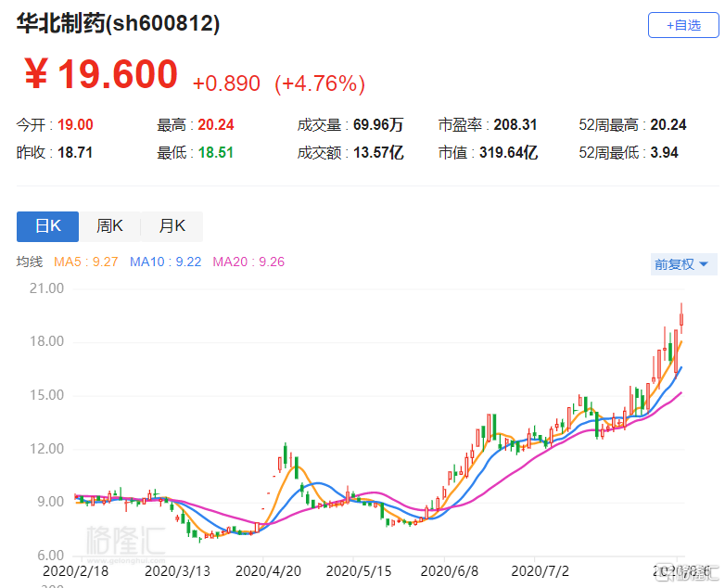Click the 成交额 value 13.57亿
This screenshot has width=725, height=588.
(378, 152)
